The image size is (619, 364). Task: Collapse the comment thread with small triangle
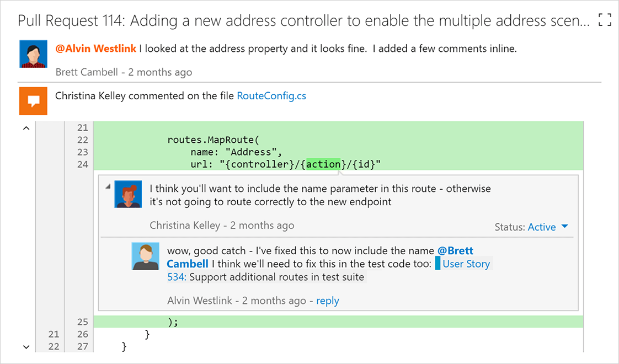click(108, 187)
